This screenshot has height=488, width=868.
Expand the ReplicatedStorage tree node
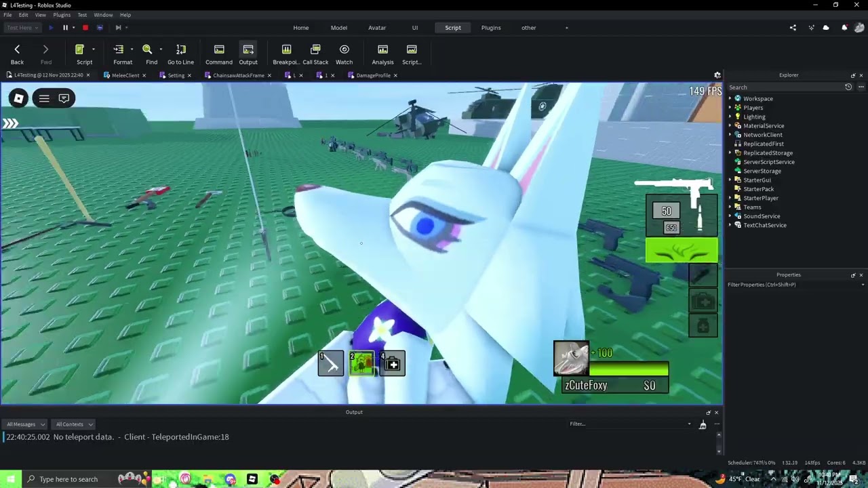click(730, 153)
